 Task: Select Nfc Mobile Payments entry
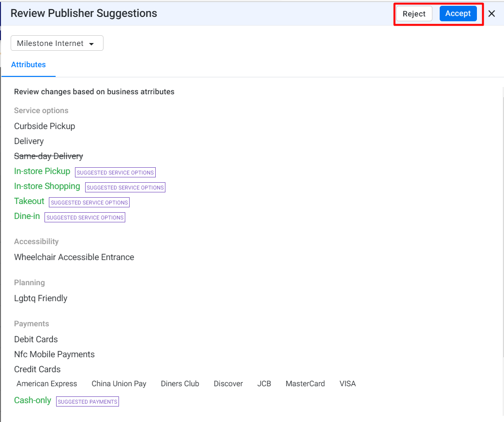54,354
